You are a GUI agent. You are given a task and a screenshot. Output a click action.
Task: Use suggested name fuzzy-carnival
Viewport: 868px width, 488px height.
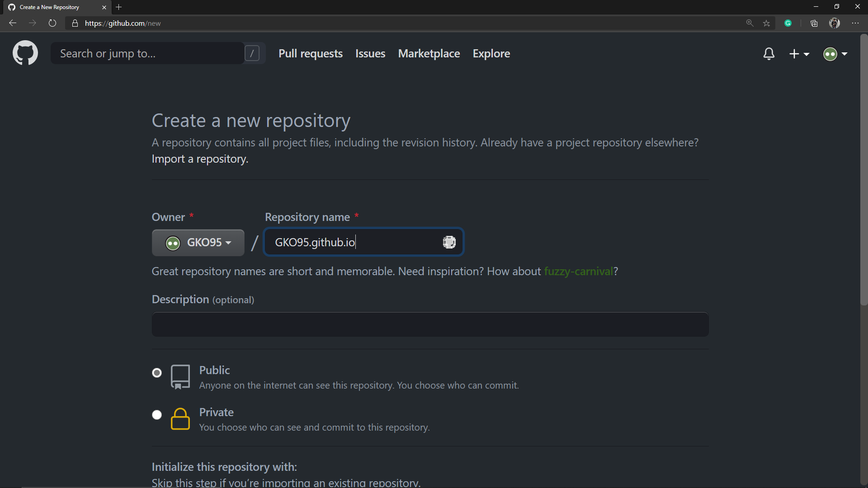pyautogui.click(x=578, y=271)
